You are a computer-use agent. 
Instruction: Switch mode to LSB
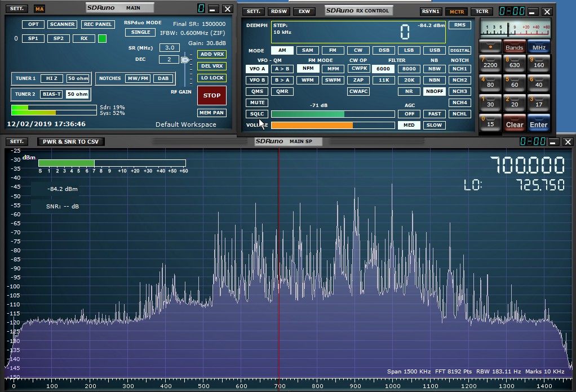409,50
